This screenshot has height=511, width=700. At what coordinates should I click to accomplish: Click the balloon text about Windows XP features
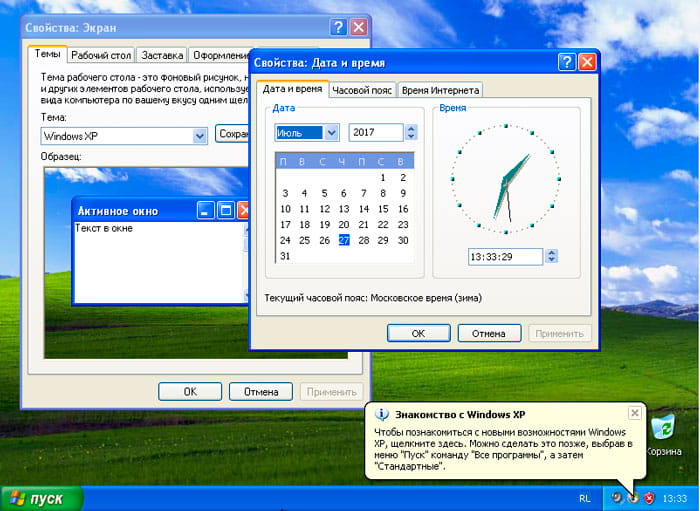point(503,449)
